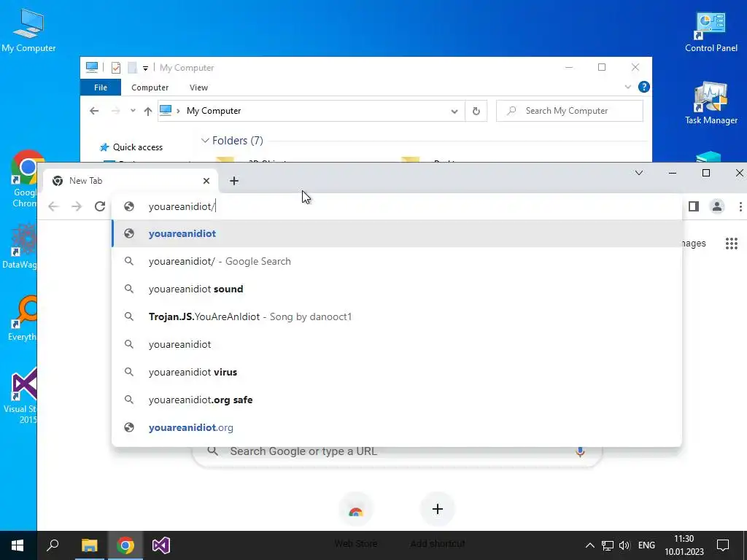Launch Task Manager desktop shortcut
Image resolution: width=747 pixels, height=560 pixels.
pyautogui.click(x=711, y=104)
